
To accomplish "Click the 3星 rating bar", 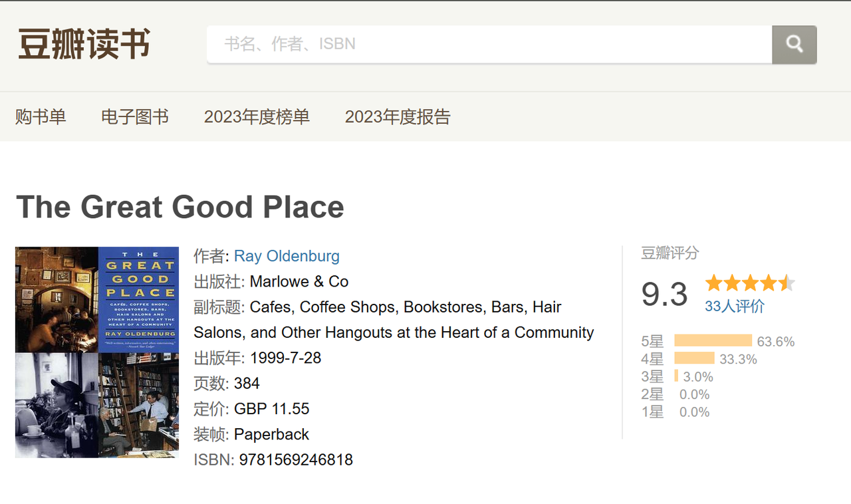I will 676,376.
